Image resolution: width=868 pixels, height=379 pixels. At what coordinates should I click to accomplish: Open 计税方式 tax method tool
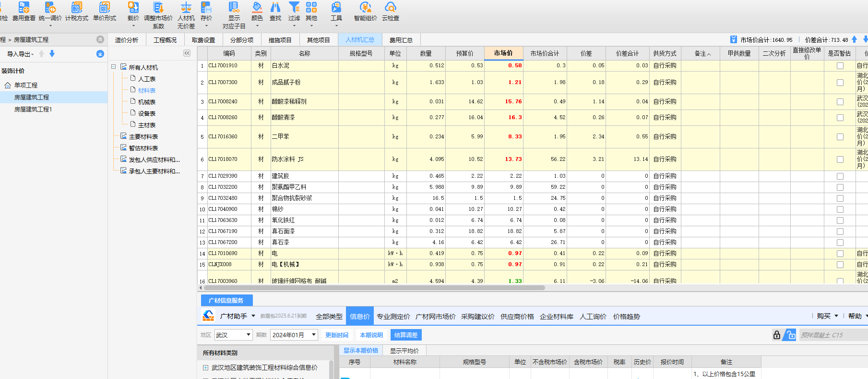(x=77, y=12)
